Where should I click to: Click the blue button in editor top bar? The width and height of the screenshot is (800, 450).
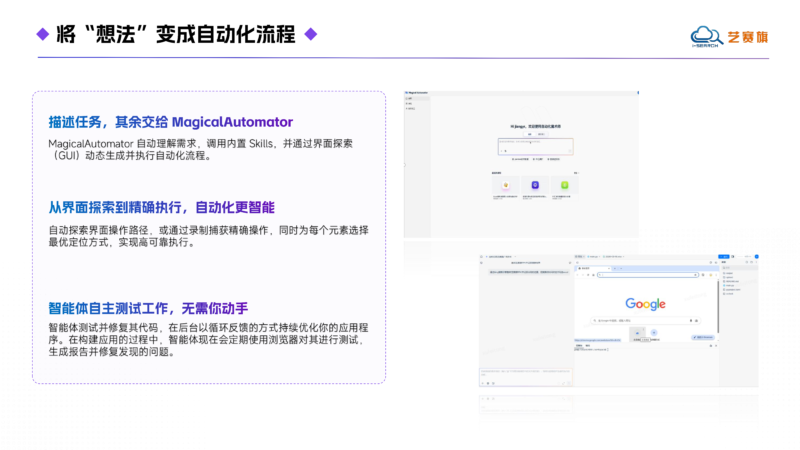pos(724,257)
